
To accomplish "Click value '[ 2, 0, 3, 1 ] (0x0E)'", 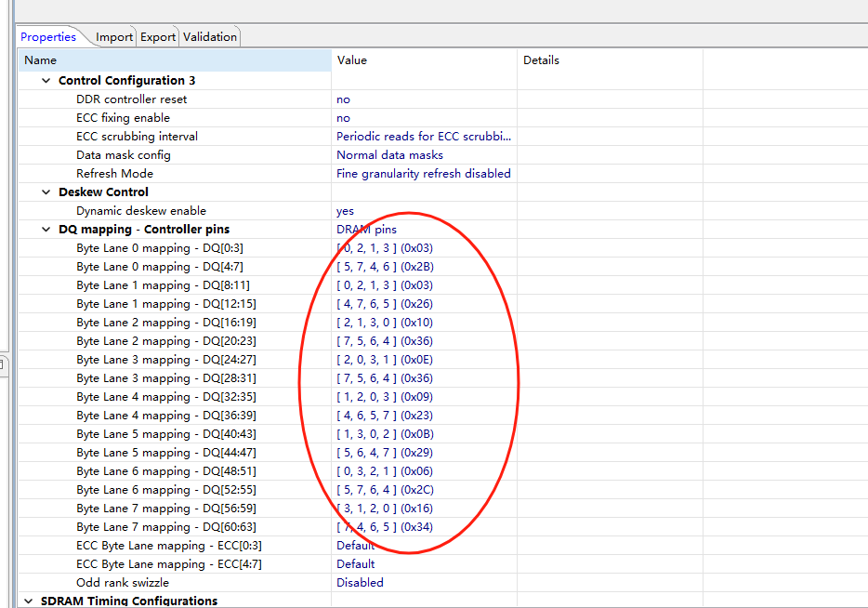I will coord(385,360).
